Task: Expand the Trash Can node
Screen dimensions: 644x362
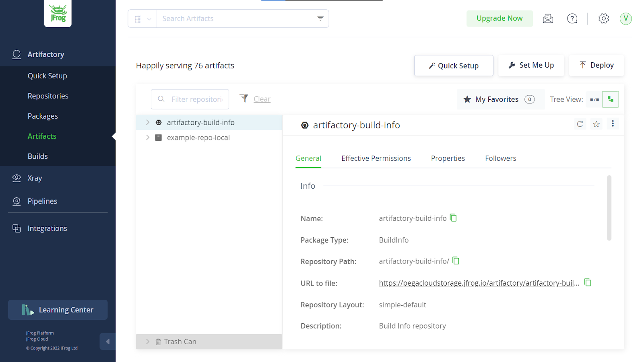Action: click(148, 341)
